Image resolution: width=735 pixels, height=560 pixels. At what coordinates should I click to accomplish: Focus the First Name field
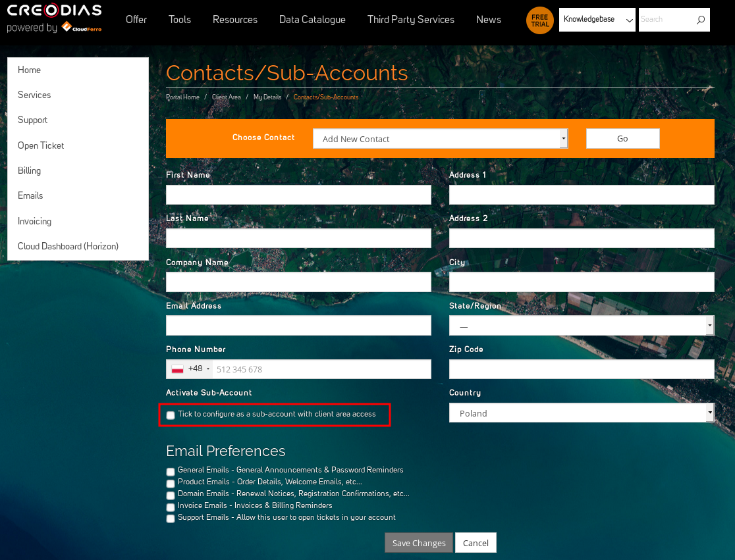[298, 195]
